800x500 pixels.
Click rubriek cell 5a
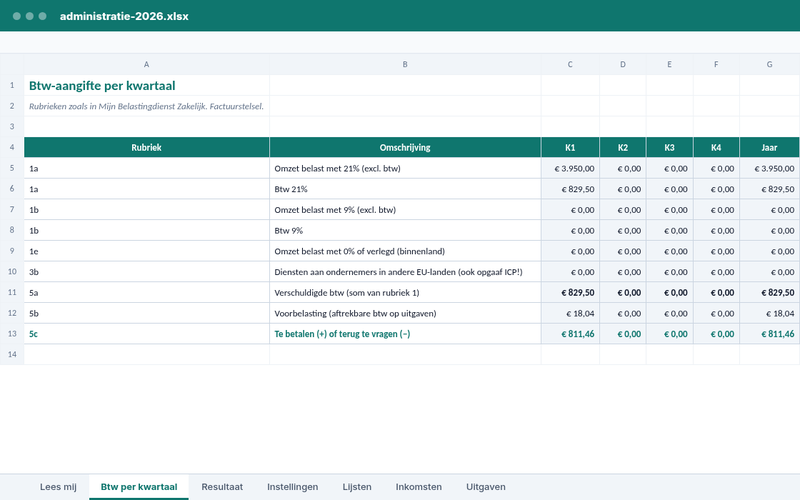click(x=146, y=292)
